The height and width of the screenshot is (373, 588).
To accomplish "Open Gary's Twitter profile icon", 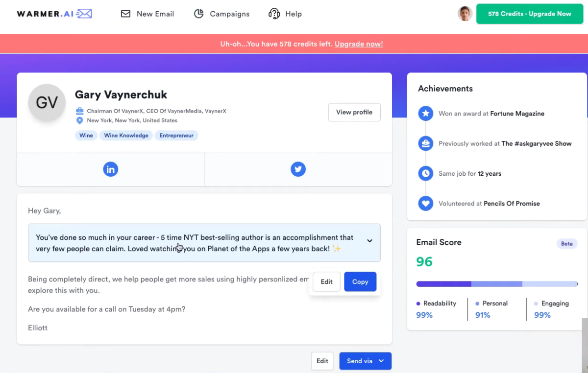I will tap(298, 169).
